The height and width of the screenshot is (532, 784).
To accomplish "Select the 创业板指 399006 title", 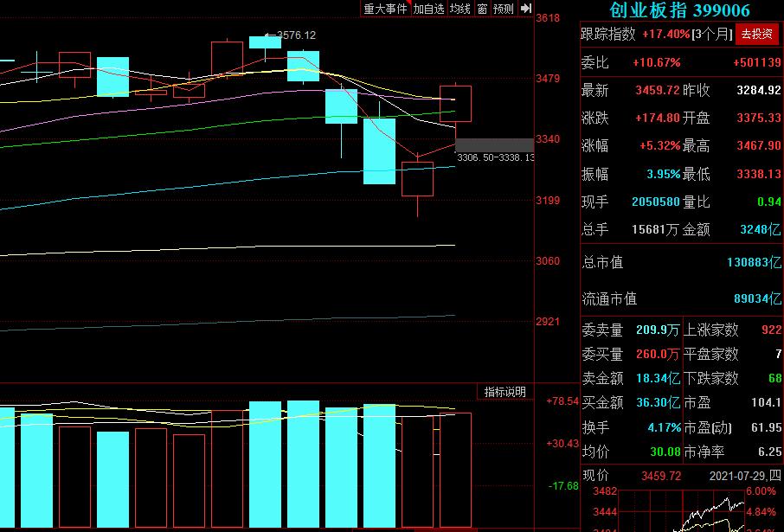I will 680,11.
